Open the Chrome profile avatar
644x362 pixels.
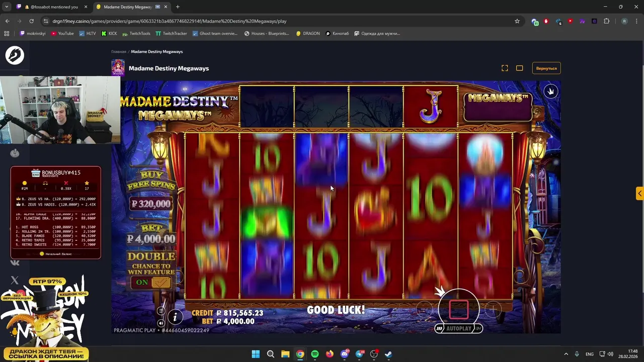point(624,21)
